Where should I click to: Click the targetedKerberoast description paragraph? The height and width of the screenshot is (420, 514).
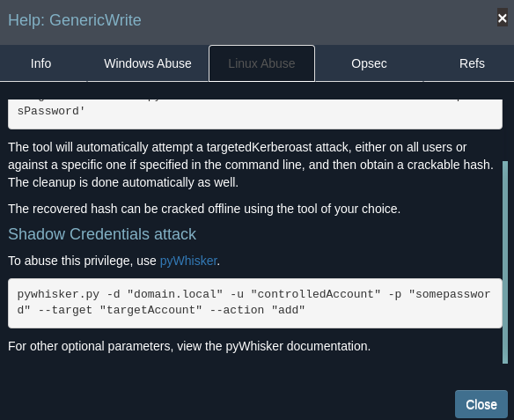251,165
